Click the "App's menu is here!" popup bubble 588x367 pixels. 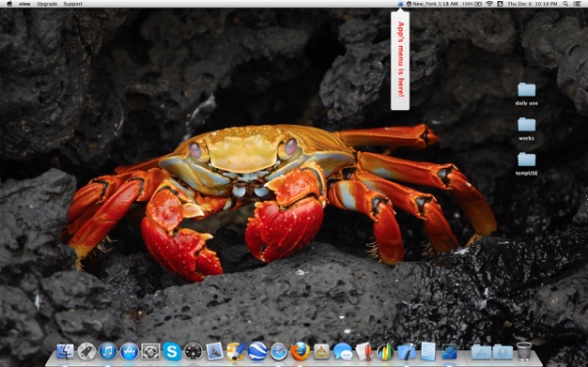tap(400, 60)
